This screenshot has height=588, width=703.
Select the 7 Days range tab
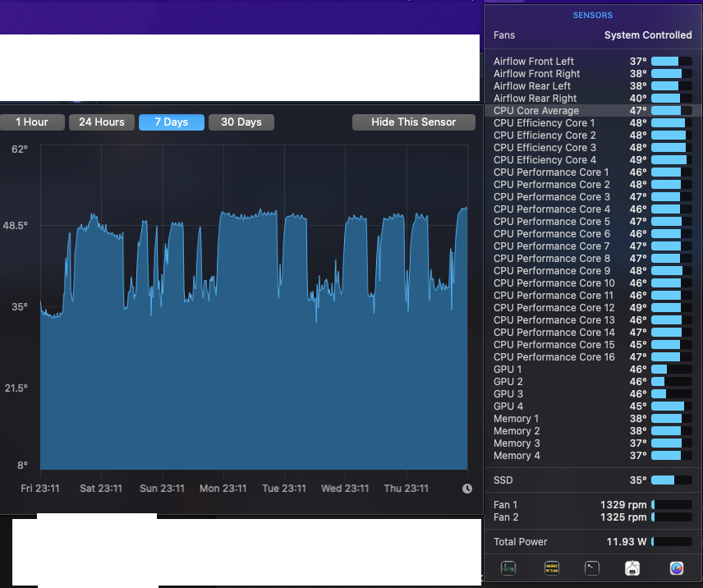[172, 122]
